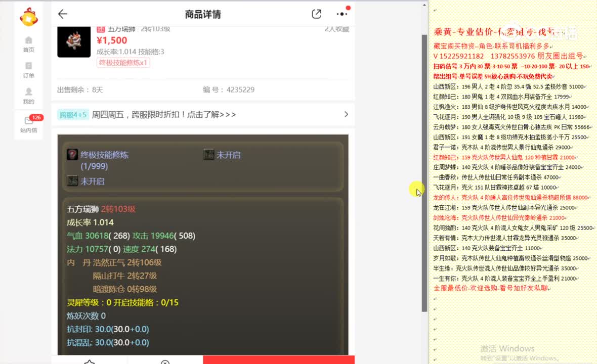Click the 气血 30618 stat
The height and width of the screenshot is (364, 597).
(98, 236)
